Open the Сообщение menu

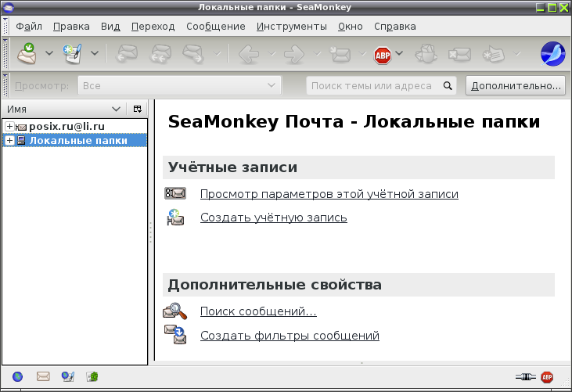[216, 27]
